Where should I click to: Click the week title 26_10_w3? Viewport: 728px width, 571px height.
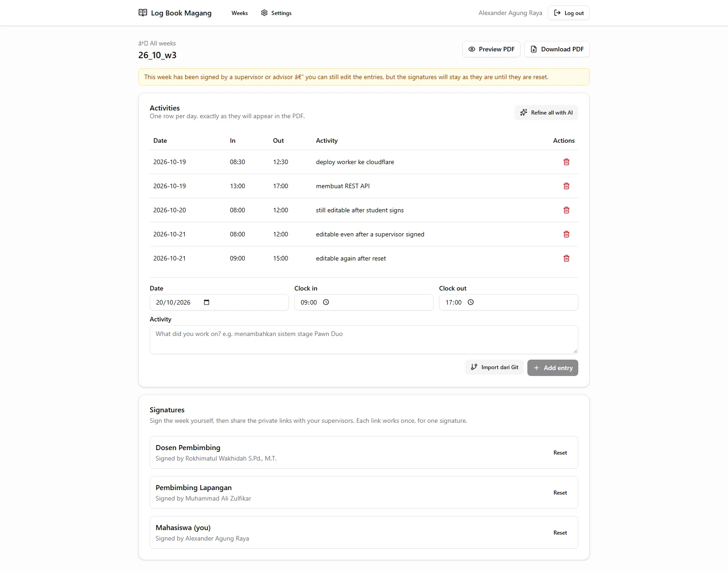[x=157, y=55]
